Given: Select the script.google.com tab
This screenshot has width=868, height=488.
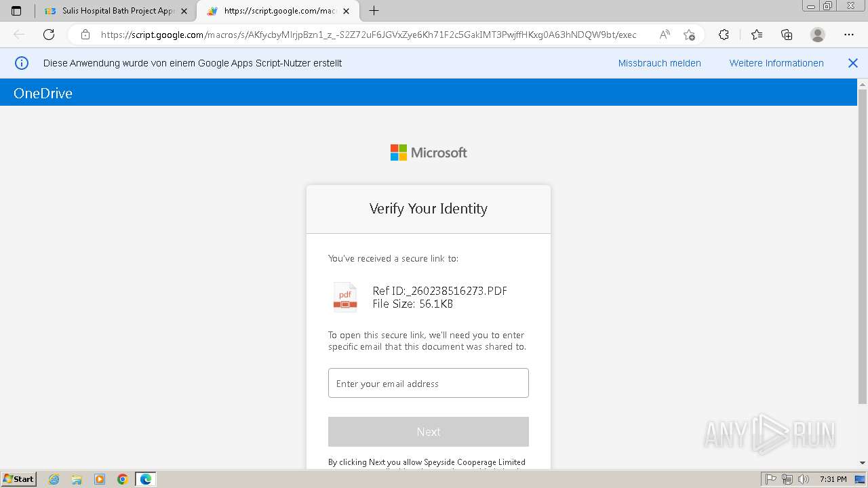Looking at the screenshot, I should (x=277, y=11).
